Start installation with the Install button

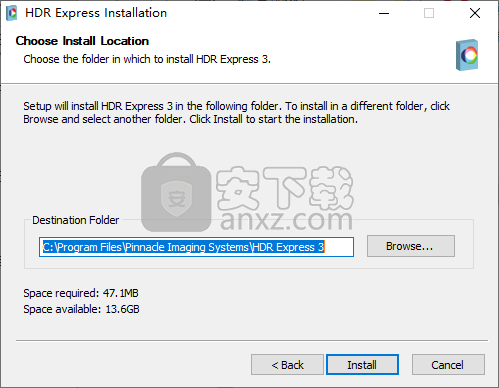coord(362,365)
